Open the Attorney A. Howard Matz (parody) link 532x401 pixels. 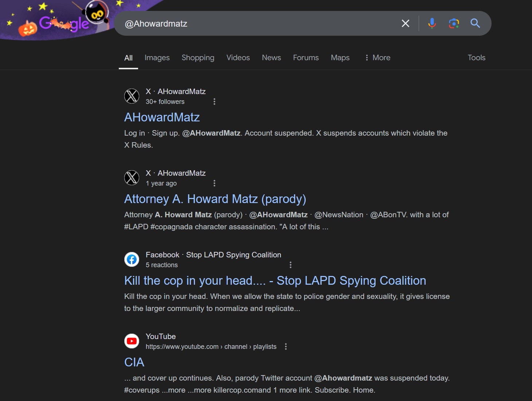point(215,199)
